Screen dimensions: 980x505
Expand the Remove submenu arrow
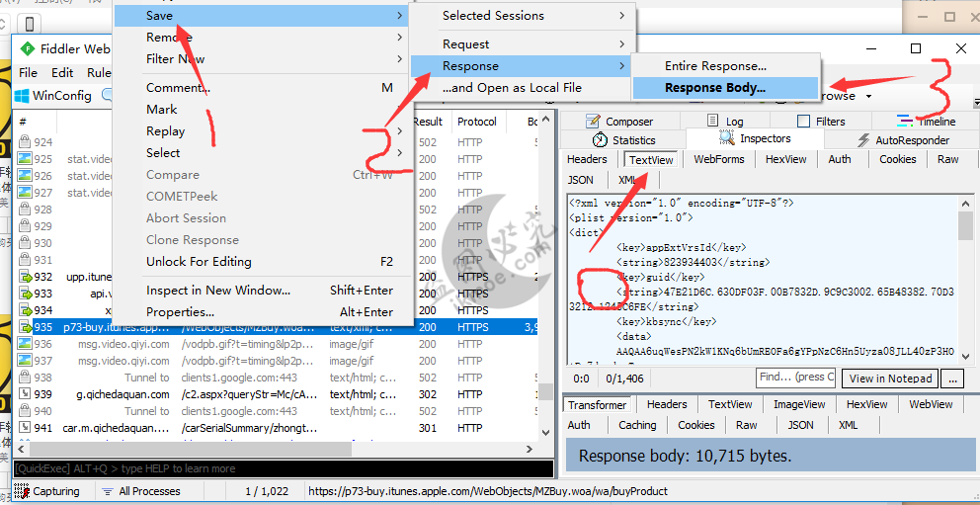pos(399,38)
